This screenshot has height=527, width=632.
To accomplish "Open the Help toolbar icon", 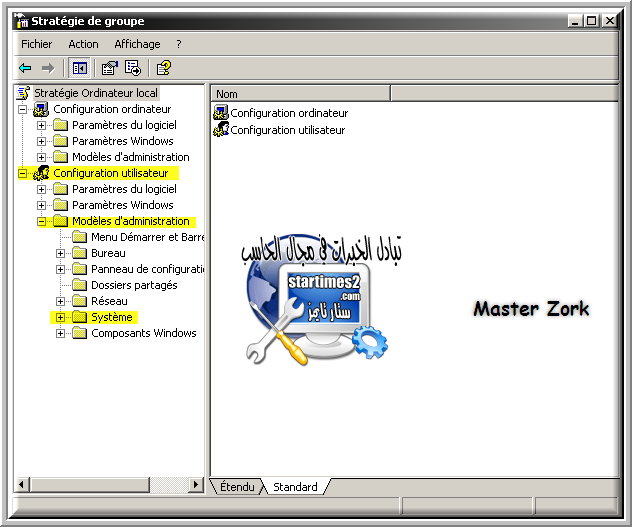I will pos(164,68).
